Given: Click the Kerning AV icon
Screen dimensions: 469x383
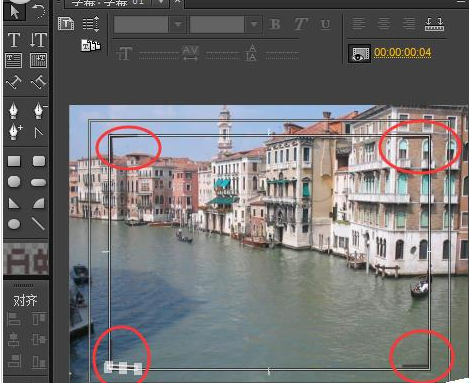Looking at the screenshot, I should [x=190, y=53].
